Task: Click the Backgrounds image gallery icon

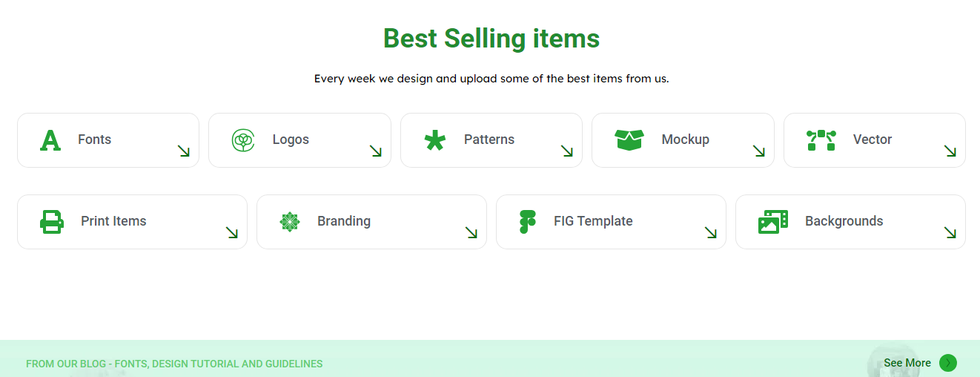Action: [773, 221]
